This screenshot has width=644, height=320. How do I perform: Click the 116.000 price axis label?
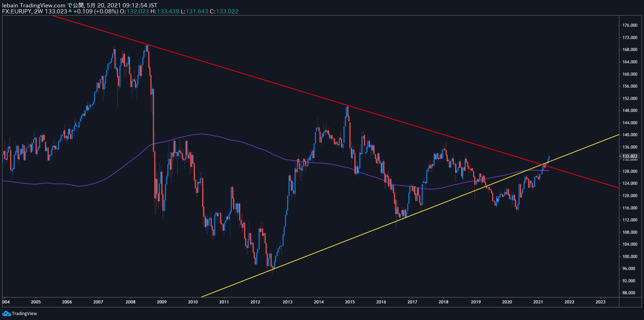tap(630, 208)
